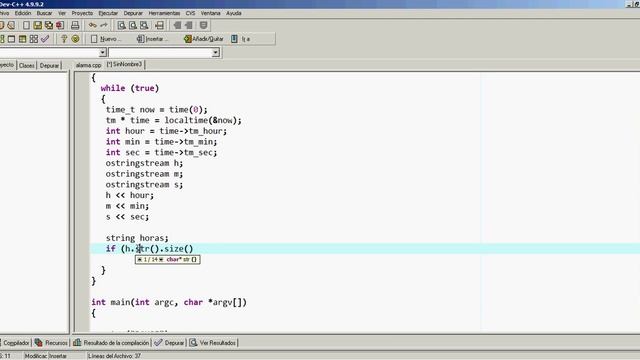This screenshot has height=360, width=640.
Task: Open the Depurar menu in menu bar
Action: [x=133, y=13]
